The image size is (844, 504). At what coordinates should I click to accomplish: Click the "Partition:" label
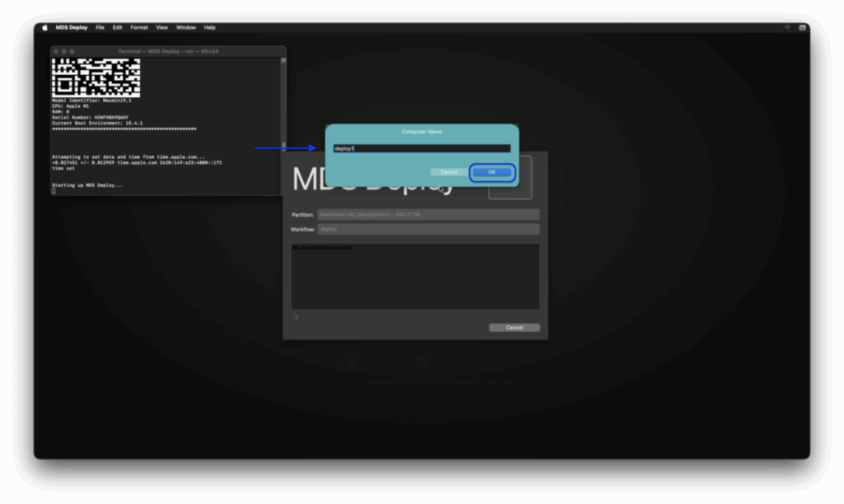[x=302, y=215]
